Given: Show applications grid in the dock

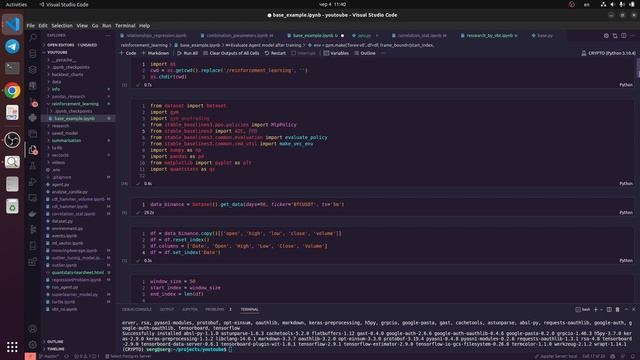Looking at the screenshot, I should tap(12, 347).
